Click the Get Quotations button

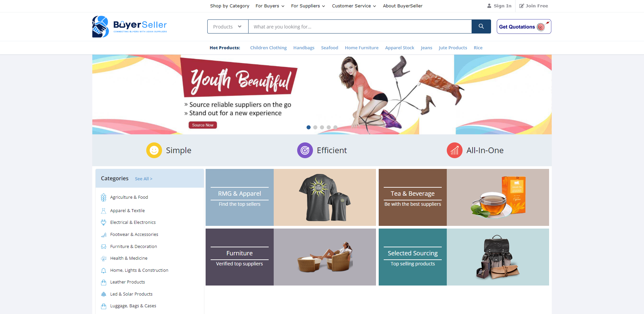pyautogui.click(x=524, y=26)
